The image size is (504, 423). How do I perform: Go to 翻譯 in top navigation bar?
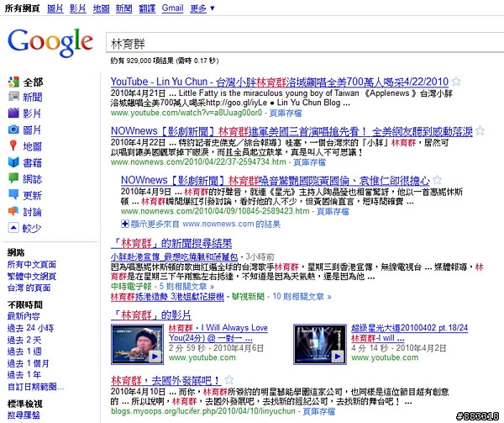147,8
